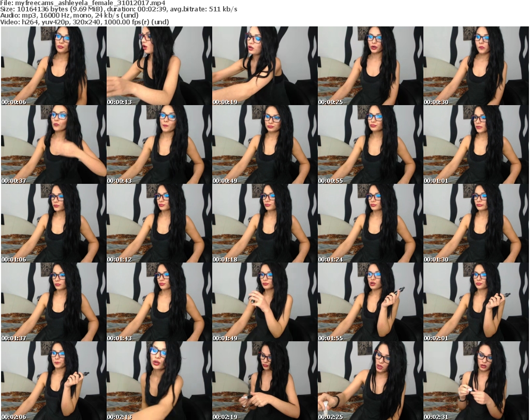The image size is (530, 420).
Task: Click the line starting with 'Size: 10164136 bytes'
Action: coord(119,9)
